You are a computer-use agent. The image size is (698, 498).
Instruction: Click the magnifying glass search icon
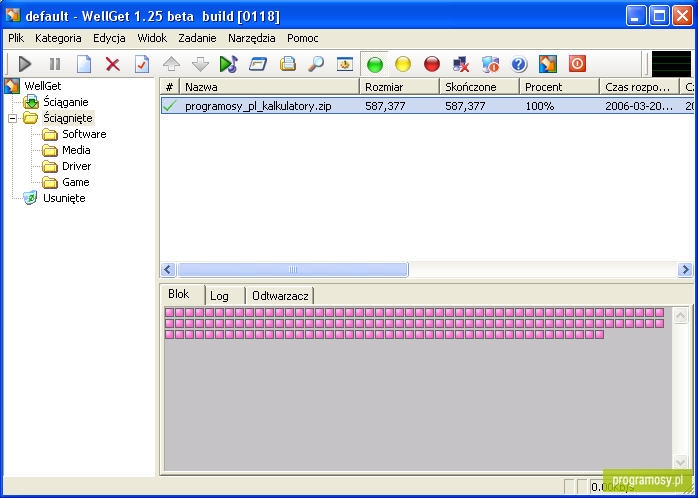click(x=316, y=65)
